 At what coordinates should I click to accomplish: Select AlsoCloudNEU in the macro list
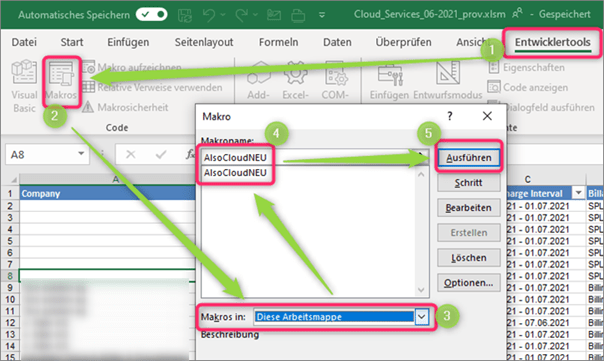(x=235, y=173)
